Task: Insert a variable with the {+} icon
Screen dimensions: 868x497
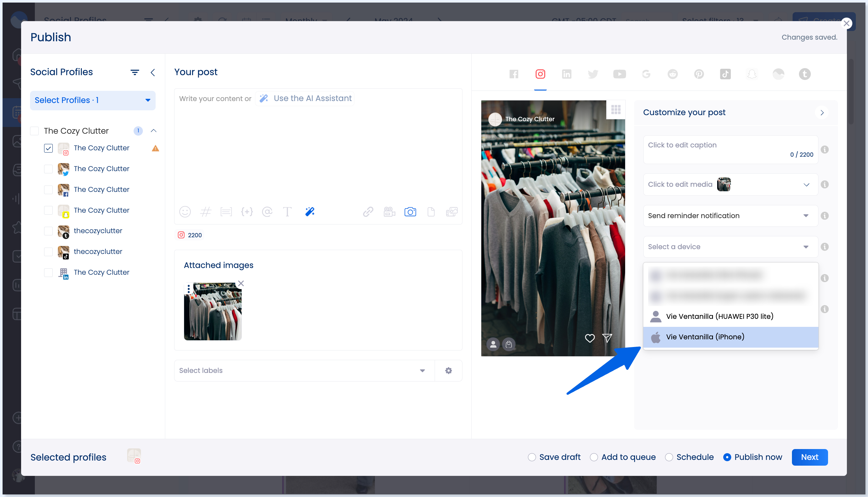Action: [247, 212]
